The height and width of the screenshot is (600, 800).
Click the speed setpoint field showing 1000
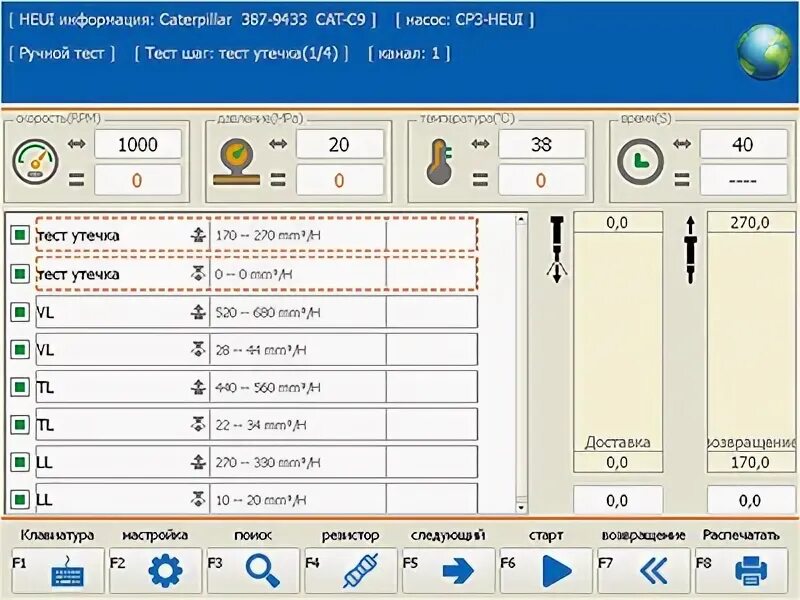(x=138, y=144)
